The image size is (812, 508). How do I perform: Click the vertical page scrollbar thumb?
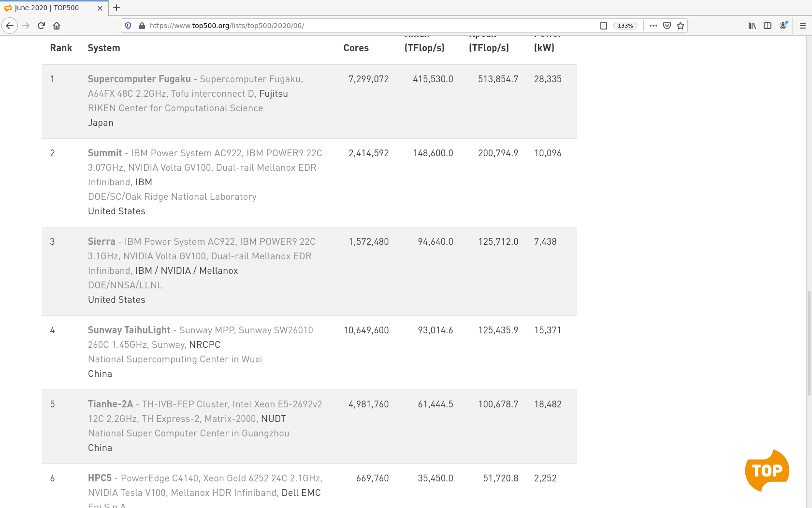tap(809, 344)
